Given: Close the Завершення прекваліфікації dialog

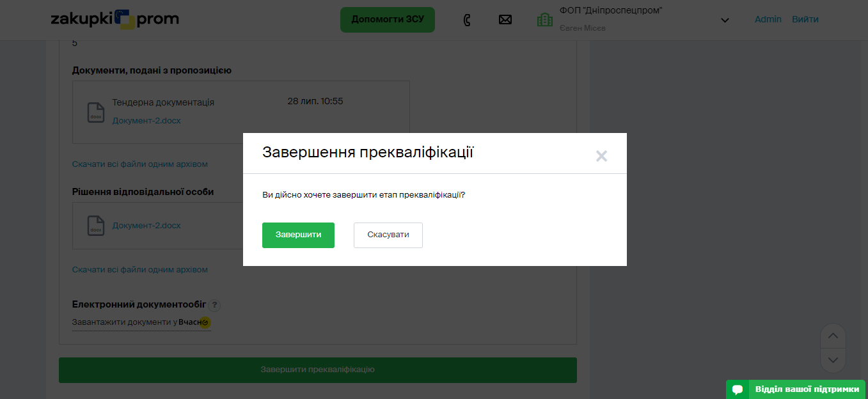Looking at the screenshot, I should (601, 156).
